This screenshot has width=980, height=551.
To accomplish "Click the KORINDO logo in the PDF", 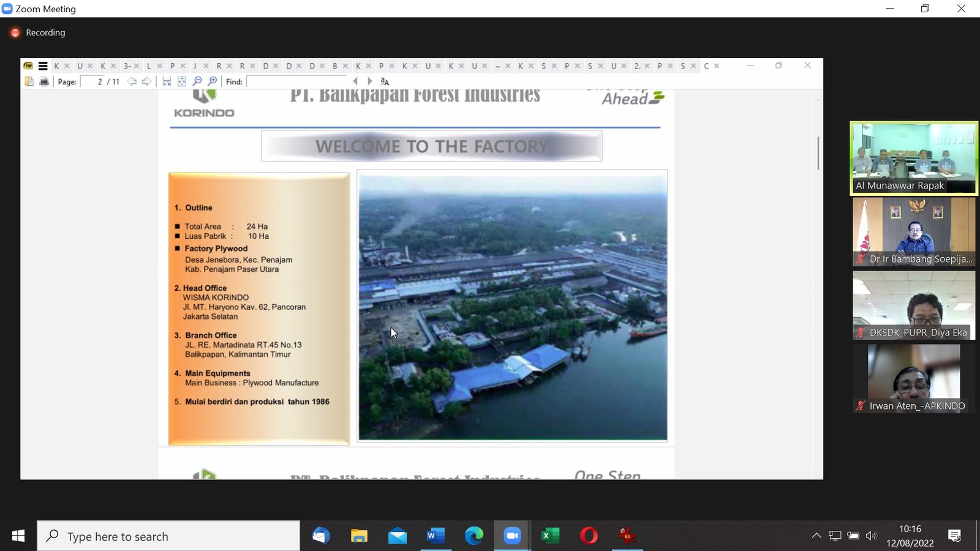I will point(204,104).
